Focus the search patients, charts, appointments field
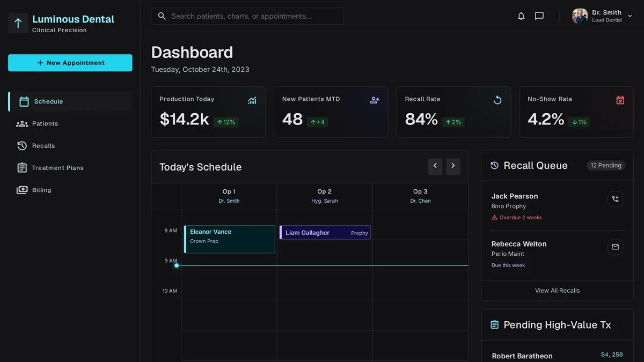This screenshot has height=362, width=644. (x=247, y=16)
